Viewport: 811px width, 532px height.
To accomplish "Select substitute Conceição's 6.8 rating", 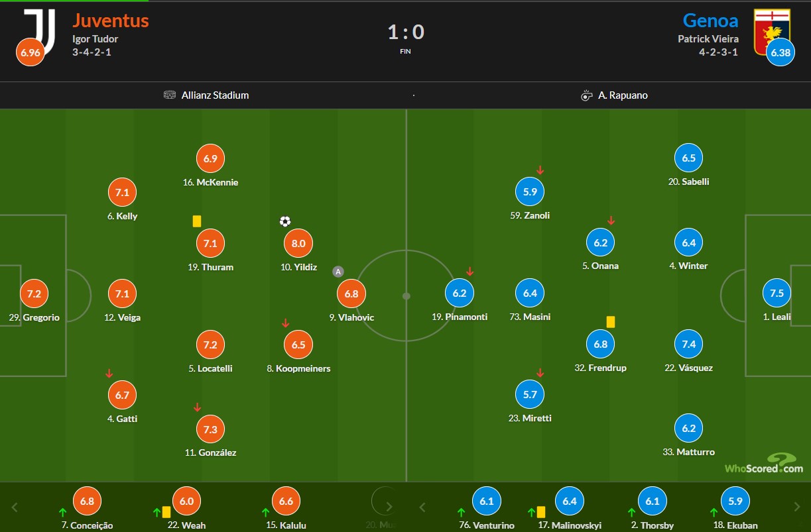I will tap(87, 502).
